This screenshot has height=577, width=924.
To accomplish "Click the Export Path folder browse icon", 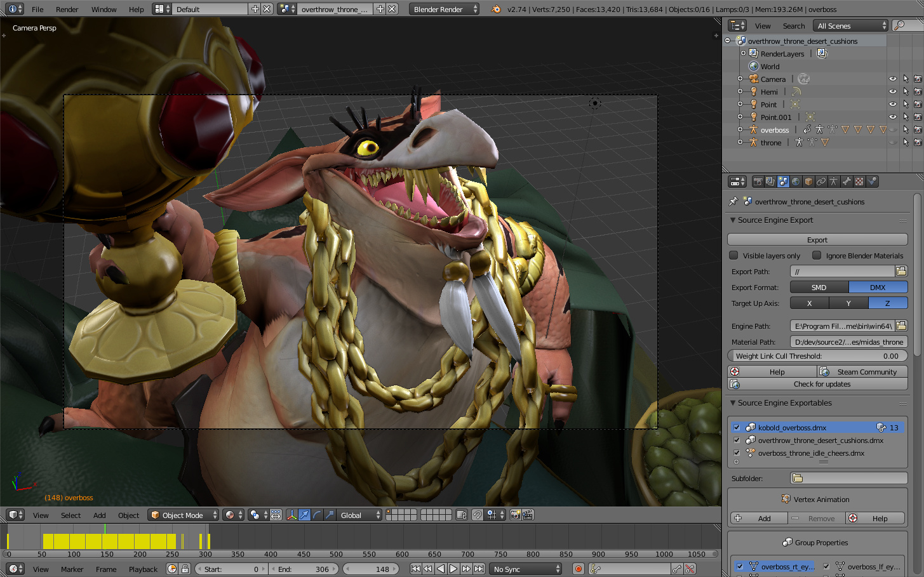I will click(x=901, y=272).
